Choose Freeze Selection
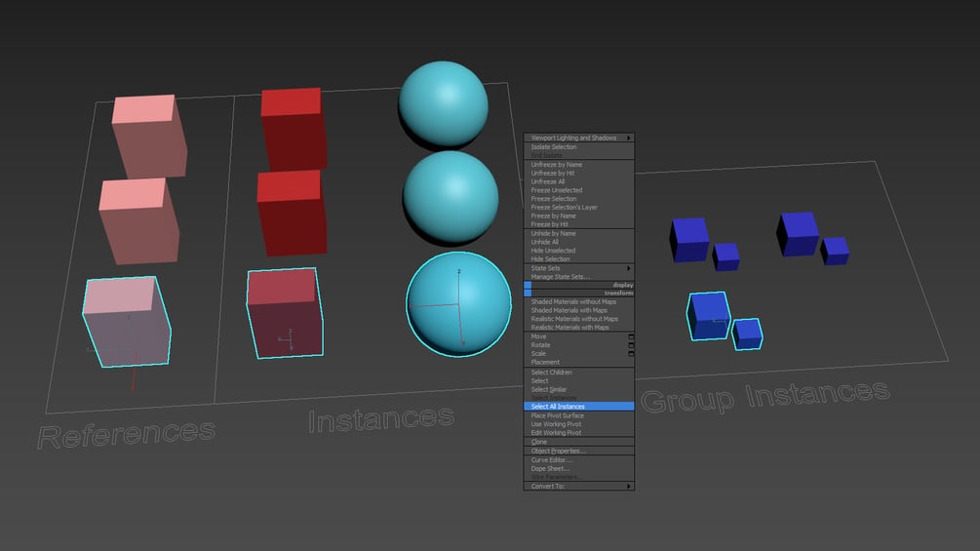The image size is (980, 551). (554, 199)
